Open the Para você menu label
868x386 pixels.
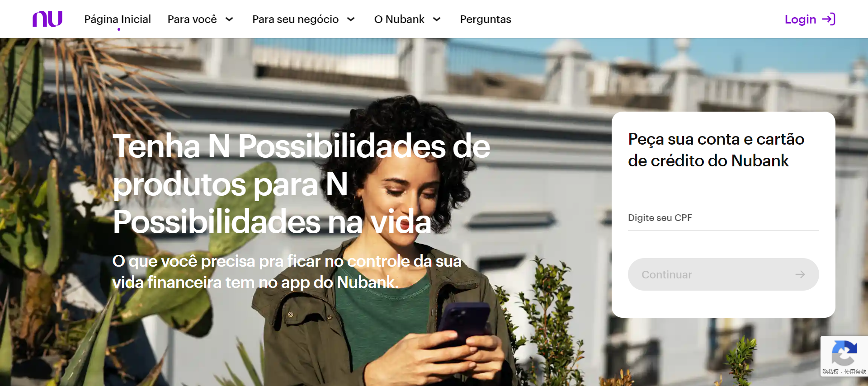(192, 19)
